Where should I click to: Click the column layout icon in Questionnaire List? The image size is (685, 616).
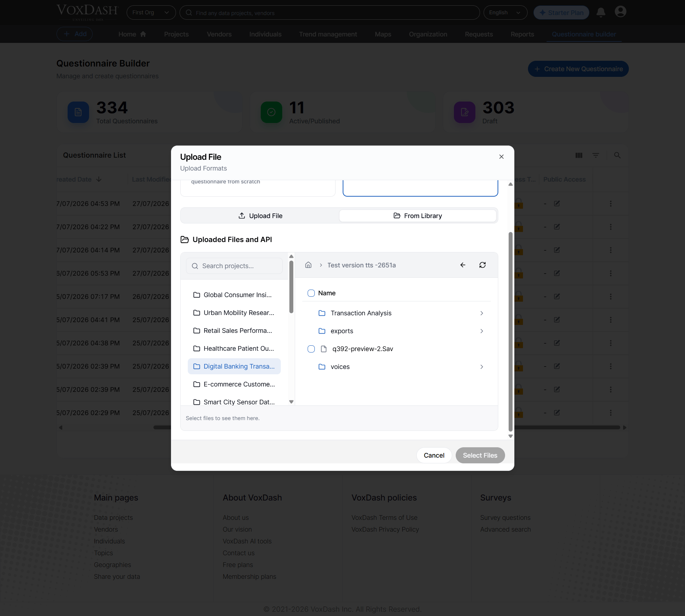coord(579,155)
